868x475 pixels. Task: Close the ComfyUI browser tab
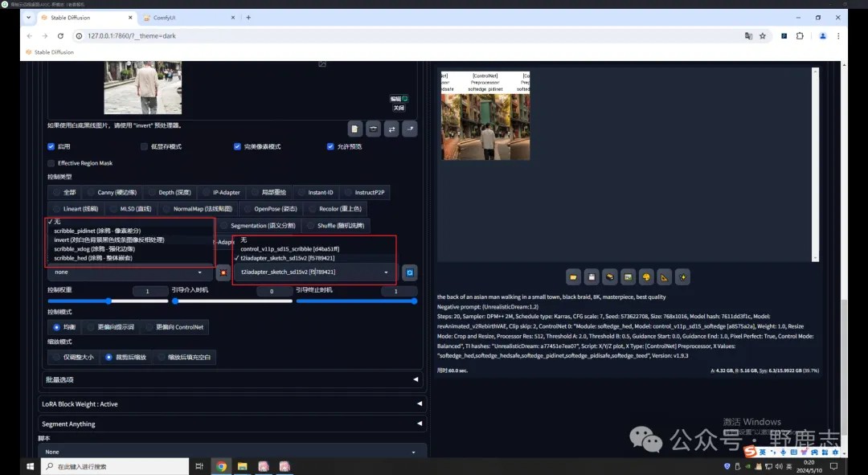[x=232, y=18]
